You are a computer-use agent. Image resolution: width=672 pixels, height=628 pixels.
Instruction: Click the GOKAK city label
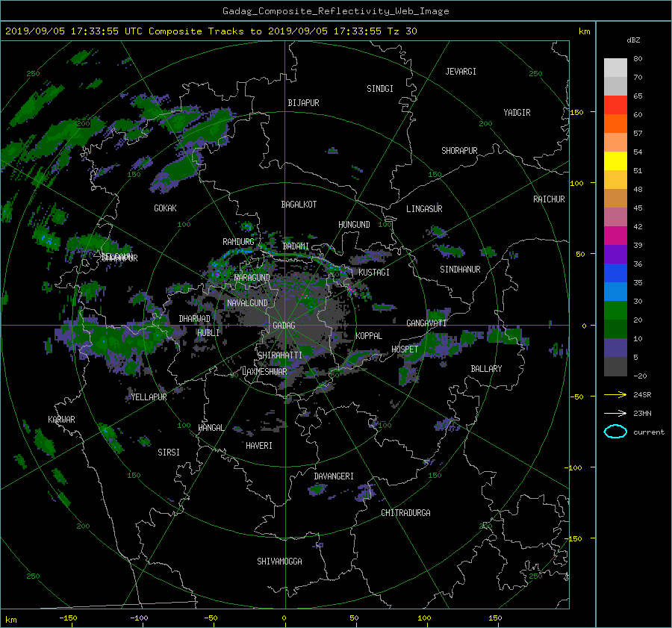coord(165,208)
